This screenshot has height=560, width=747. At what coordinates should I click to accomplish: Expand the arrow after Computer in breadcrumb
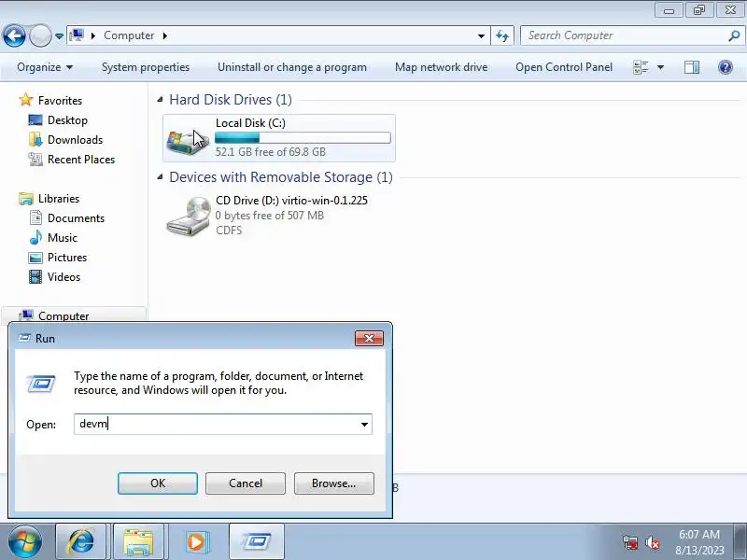pyautogui.click(x=165, y=35)
